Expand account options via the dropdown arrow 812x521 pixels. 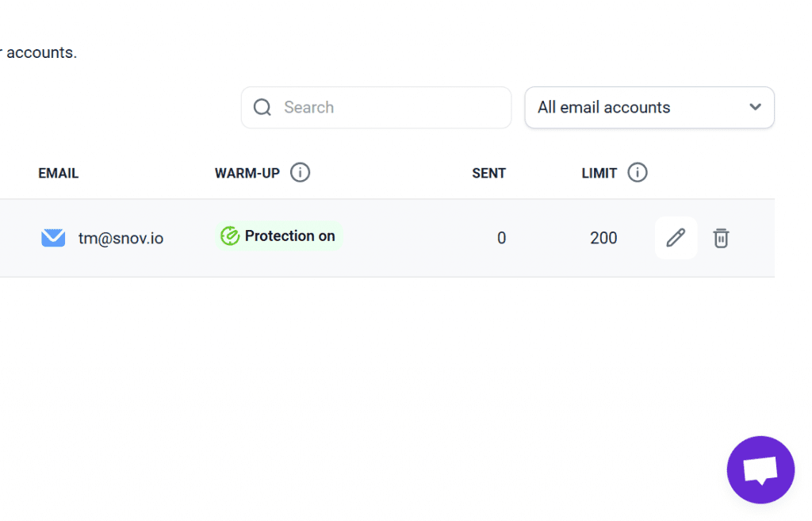pyautogui.click(x=755, y=107)
